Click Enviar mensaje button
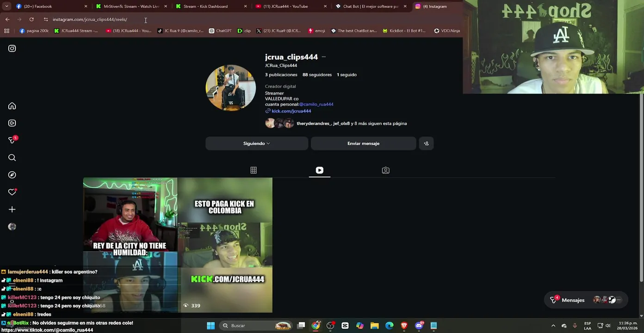644x333 pixels. (x=363, y=143)
